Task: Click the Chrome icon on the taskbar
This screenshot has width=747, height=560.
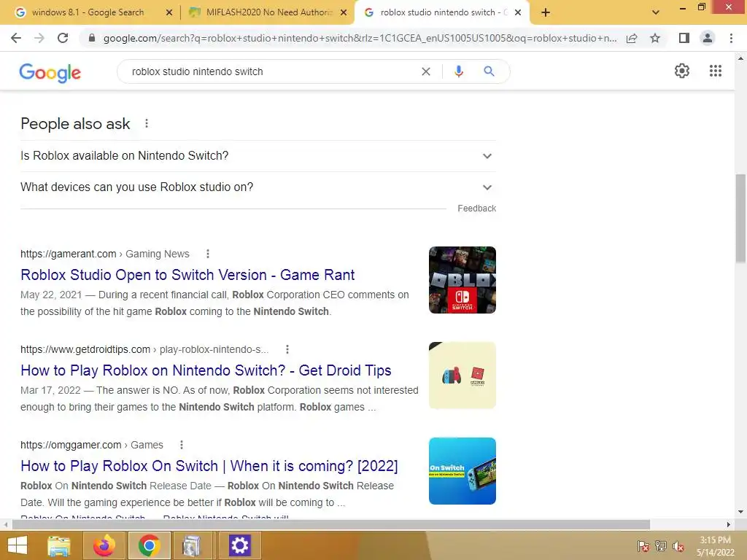Action: coord(149,545)
